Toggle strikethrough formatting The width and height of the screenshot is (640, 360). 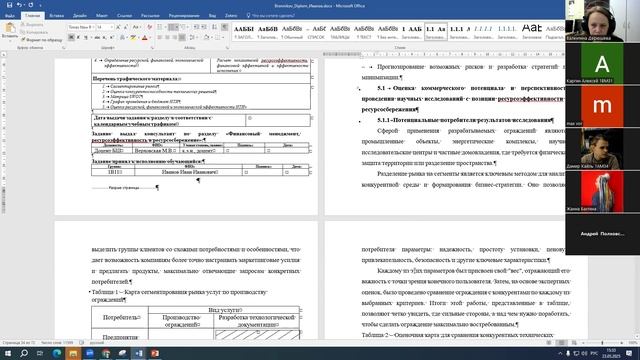pos(97,38)
